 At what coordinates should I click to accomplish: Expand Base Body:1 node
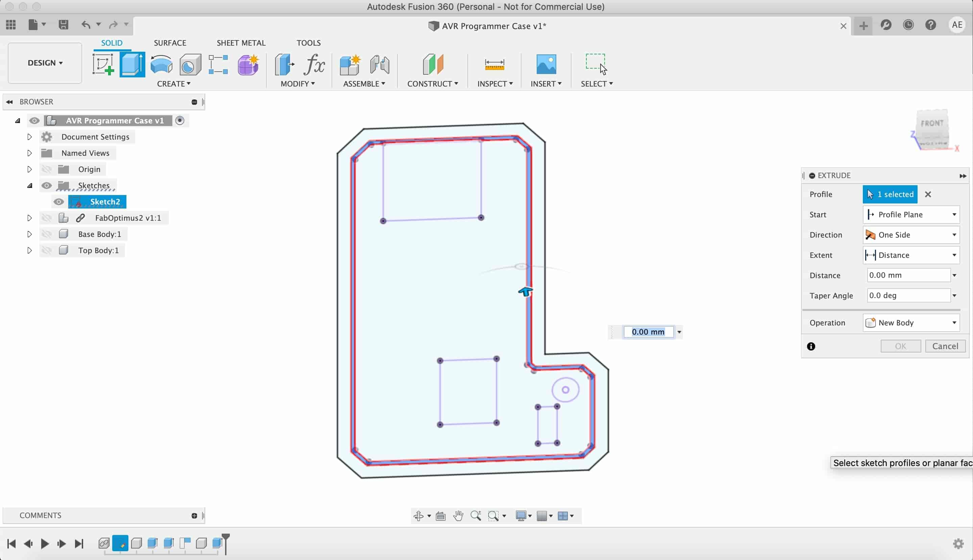tap(29, 234)
